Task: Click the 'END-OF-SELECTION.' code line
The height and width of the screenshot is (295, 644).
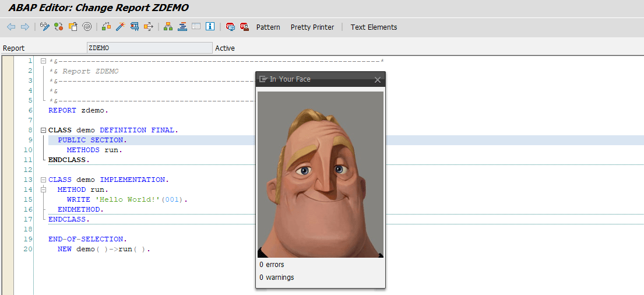Action: (87, 239)
